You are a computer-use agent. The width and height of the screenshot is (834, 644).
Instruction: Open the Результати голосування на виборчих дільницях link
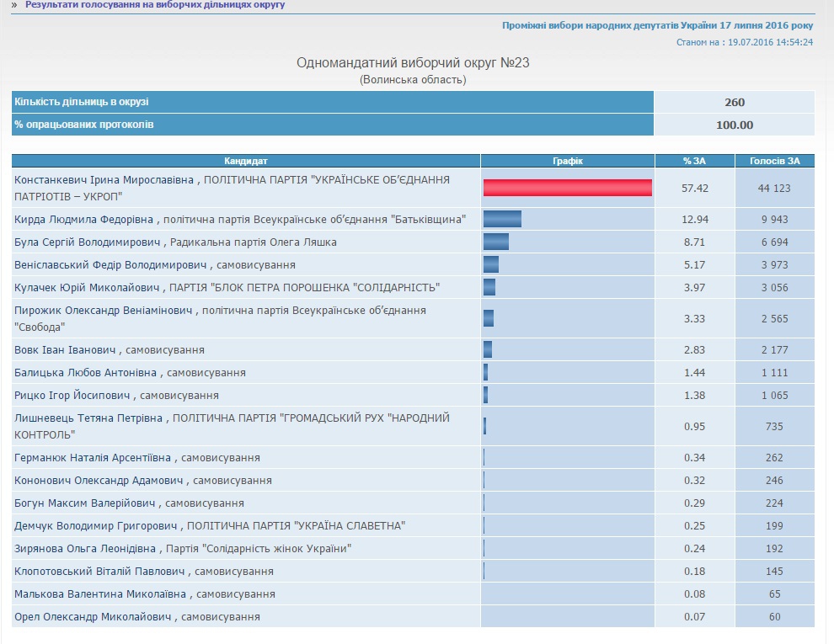pyautogui.click(x=155, y=5)
